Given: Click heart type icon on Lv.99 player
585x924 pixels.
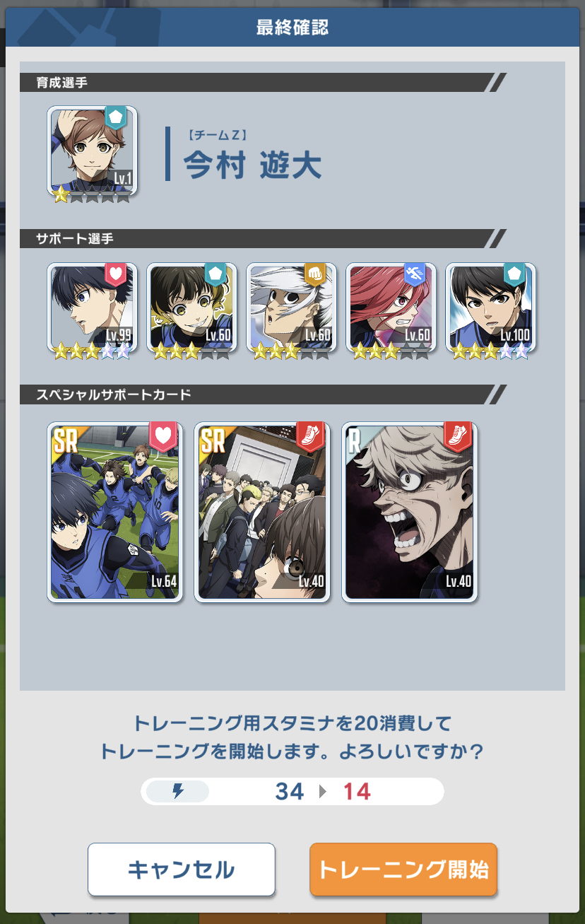Looking at the screenshot, I should click(x=115, y=274).
